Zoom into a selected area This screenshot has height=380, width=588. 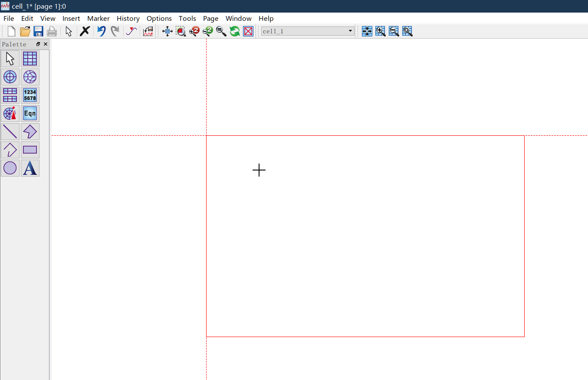(181, 31)
